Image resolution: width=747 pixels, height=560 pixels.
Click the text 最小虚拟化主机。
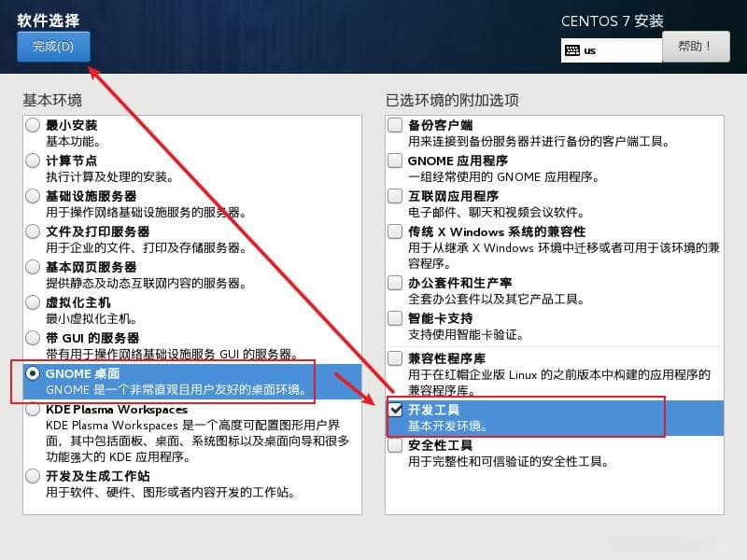coord(92,318)
